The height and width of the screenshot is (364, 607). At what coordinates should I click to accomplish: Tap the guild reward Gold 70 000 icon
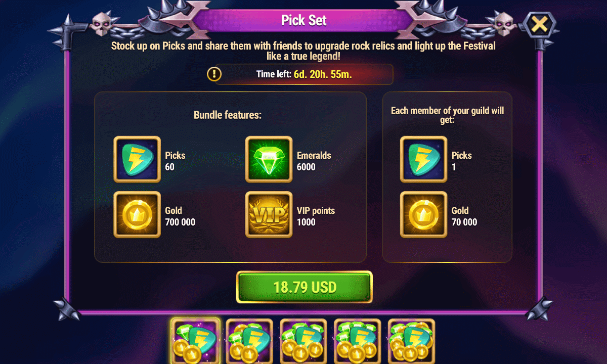[x=424, y=214]
